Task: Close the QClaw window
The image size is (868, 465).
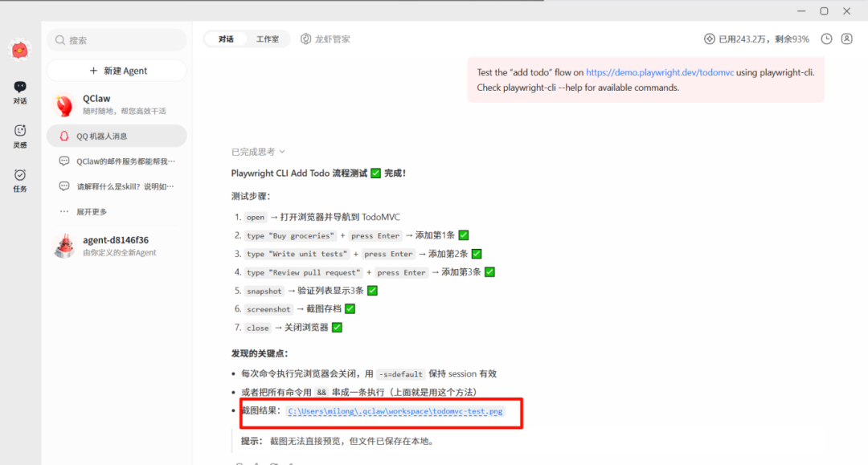Action: pyautogui.click(x=846, y=11)
